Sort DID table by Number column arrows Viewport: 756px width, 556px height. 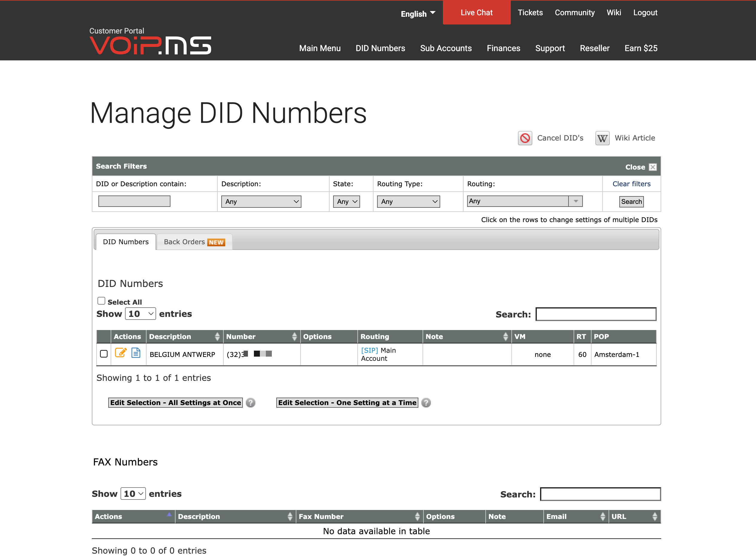[294, 336]
